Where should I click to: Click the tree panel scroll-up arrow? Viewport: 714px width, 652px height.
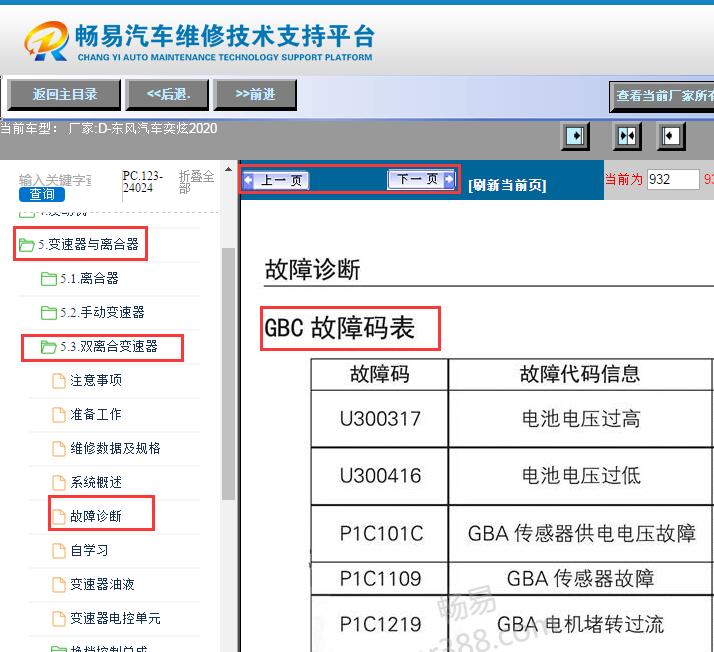click(228, 169)
